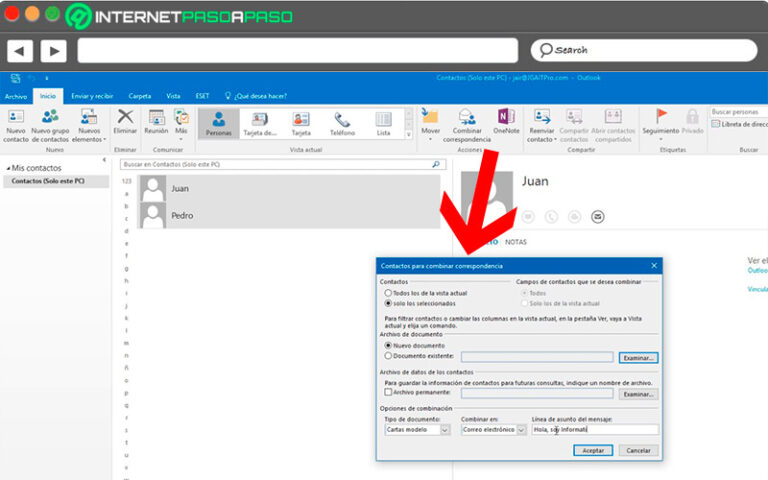768x480 pixels.
Task: Jump to 123 in the alphabet index
Action: (x=126, y=181)
